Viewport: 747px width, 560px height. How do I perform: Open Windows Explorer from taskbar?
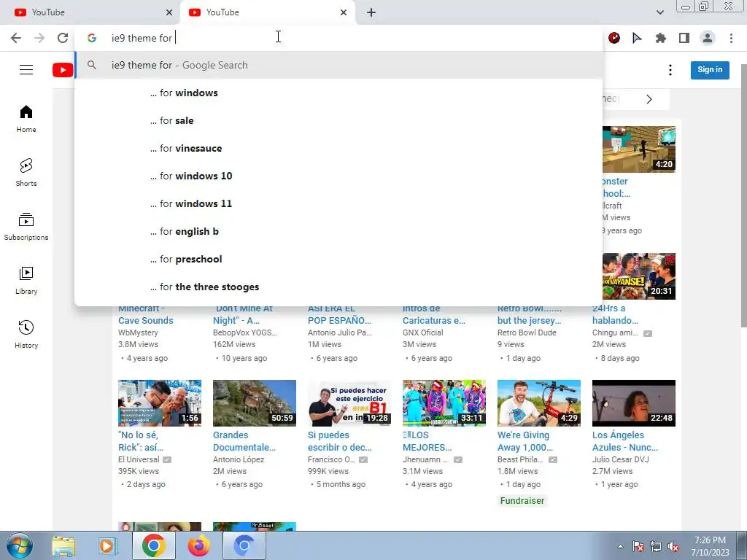63,546
